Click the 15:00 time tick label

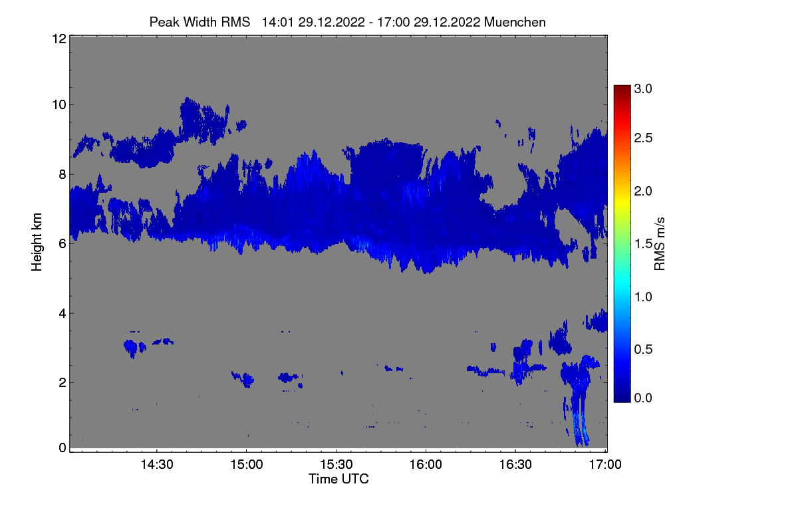246,465
